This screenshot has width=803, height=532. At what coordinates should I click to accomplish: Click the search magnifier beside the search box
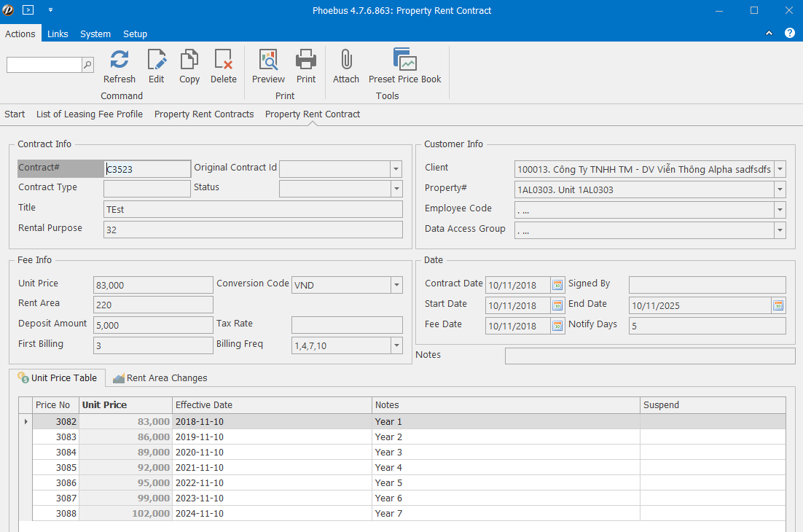coord(87,65)
